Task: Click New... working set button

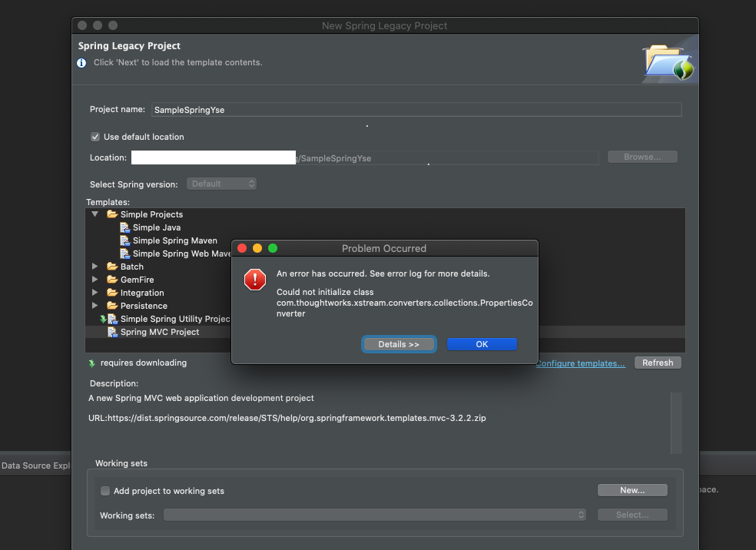Action: [x=632, y=490]
